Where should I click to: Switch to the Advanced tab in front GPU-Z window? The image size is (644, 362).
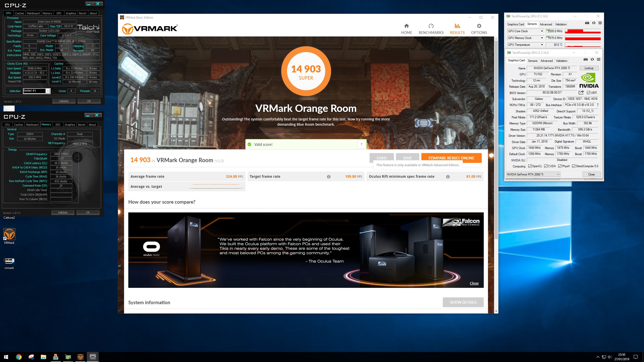(x=547, y=61)
